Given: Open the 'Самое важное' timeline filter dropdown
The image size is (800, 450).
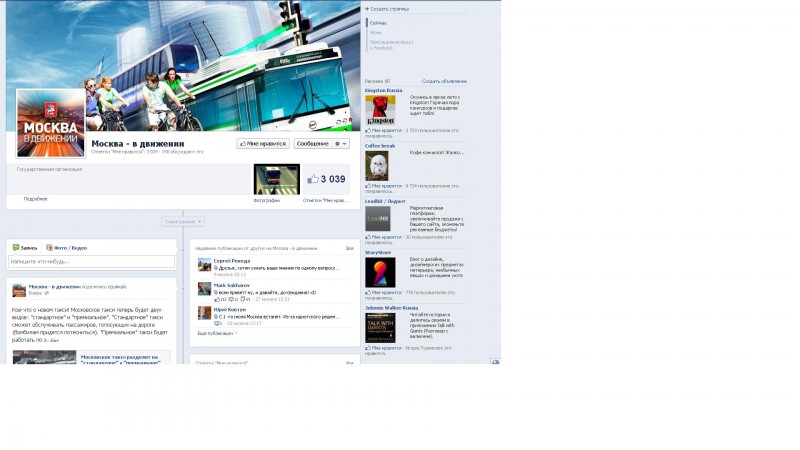Looking at the screenshot, I should click(183, 222).
